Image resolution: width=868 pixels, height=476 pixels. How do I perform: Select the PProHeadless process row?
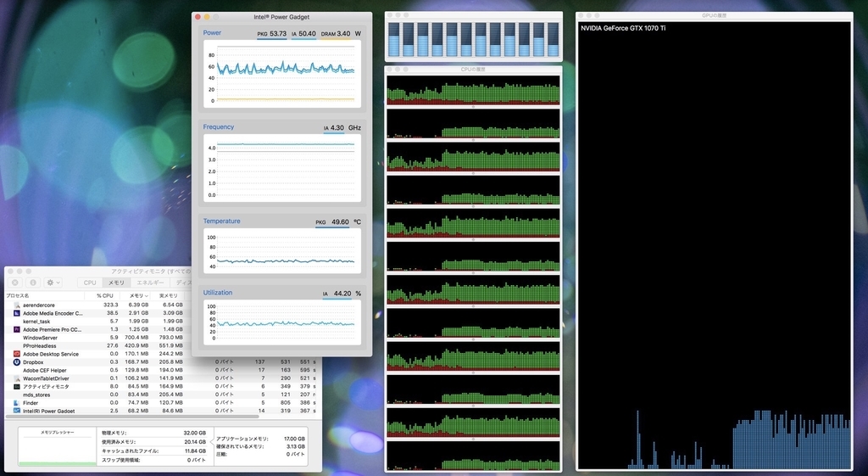[x=98, y=346]
